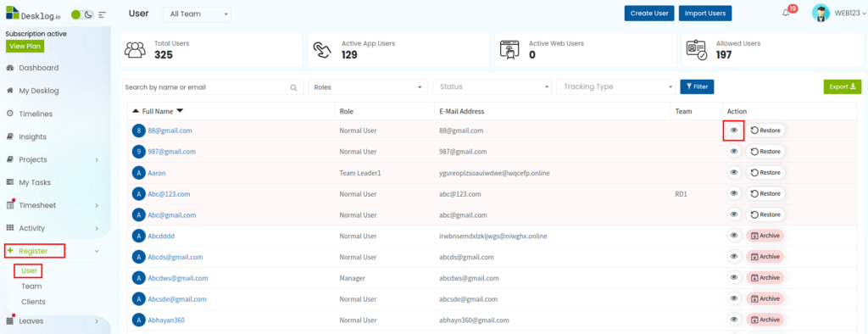Sort Full Name descending with down arrow

180,111
